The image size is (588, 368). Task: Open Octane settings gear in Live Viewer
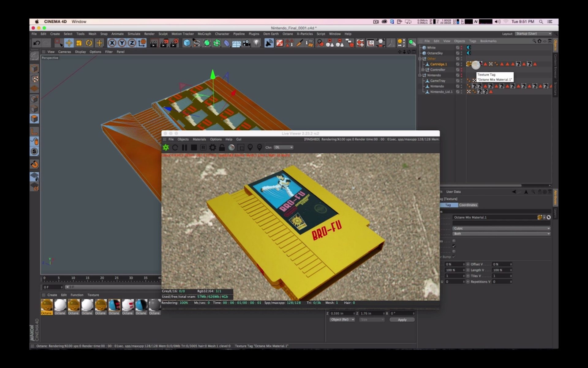coord(213,148)
